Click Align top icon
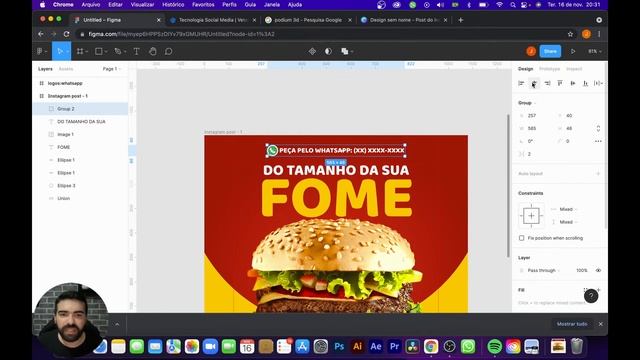 tap(560, 83)
